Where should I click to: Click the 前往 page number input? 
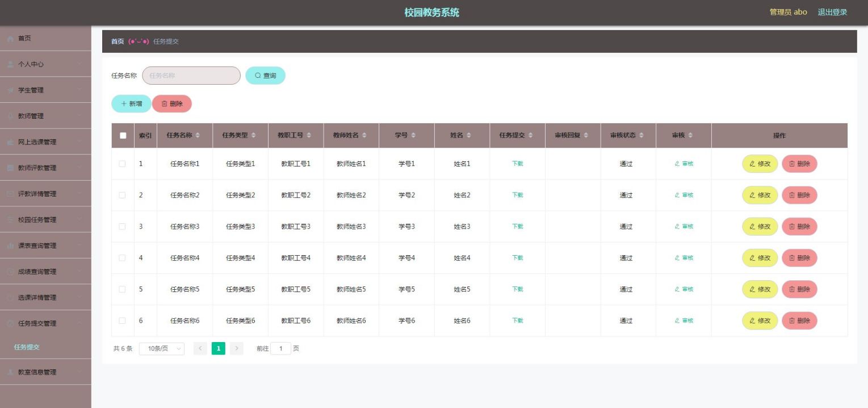point(280,348)
